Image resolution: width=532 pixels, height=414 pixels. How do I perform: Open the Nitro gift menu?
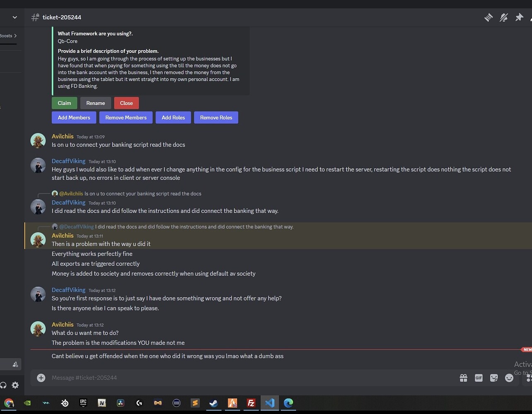tap(463, 378)
